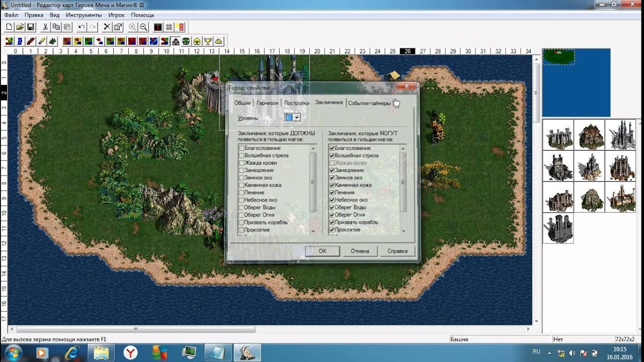Select the terrain brush tool
Viewport: 644px width, 362px height.
[x=9, y=41]
